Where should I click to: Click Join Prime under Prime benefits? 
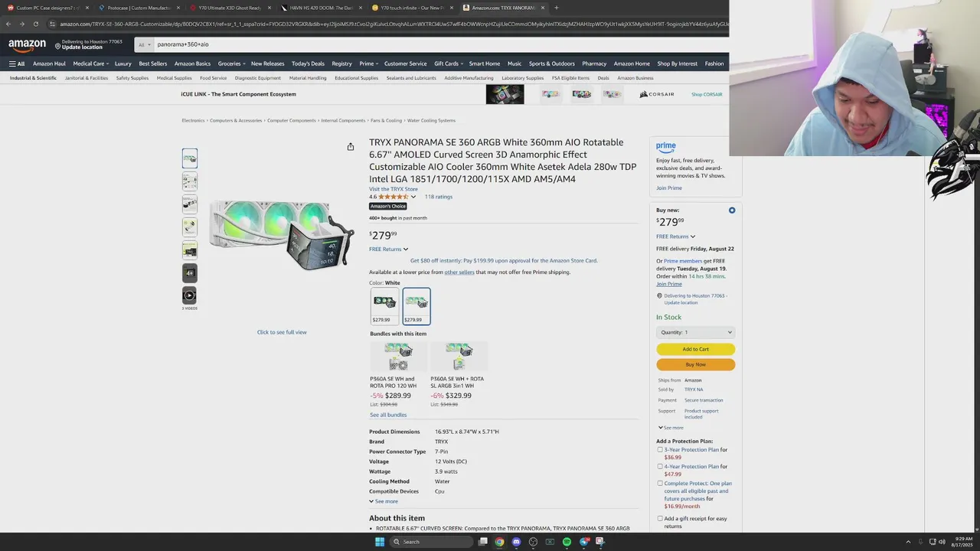(x=669, y=188)
